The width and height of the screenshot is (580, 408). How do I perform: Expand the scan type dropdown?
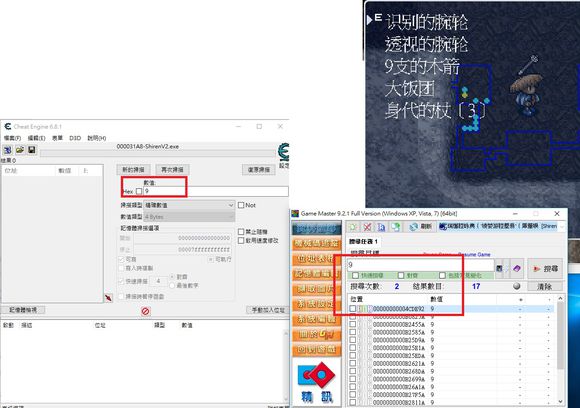[189, 205]
